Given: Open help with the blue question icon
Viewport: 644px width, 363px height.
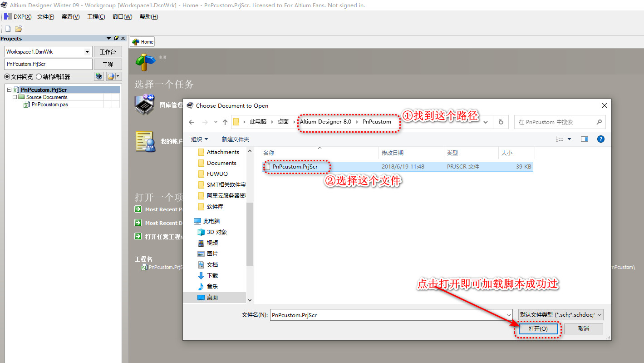Looking at the screenshot, I should pyautogui.click(x=601, y=139).
